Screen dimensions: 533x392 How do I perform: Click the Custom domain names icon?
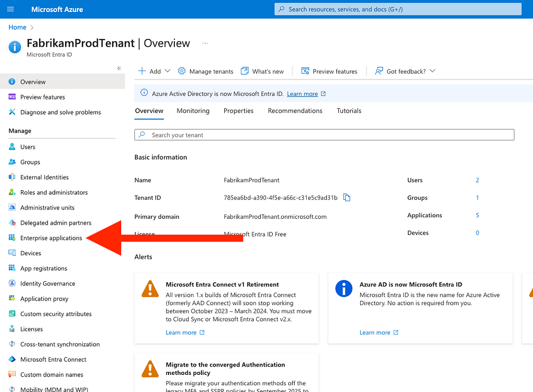coord(12,374)
